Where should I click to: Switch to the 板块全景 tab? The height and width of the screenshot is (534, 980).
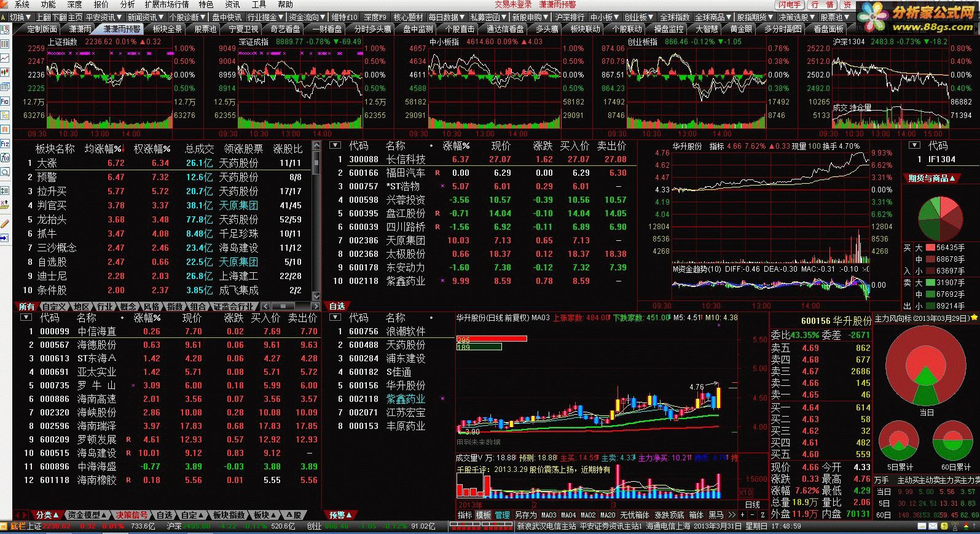[x=168, y=29]
